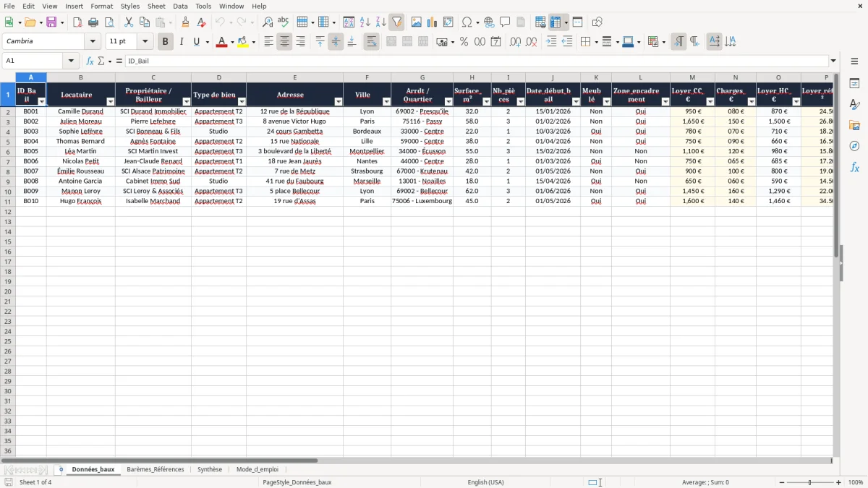Image resolution: width=868 pixels, height=488 pixels.
Task: Click Insert Hyperlink globe icon
Action: (x=489, y=22)
